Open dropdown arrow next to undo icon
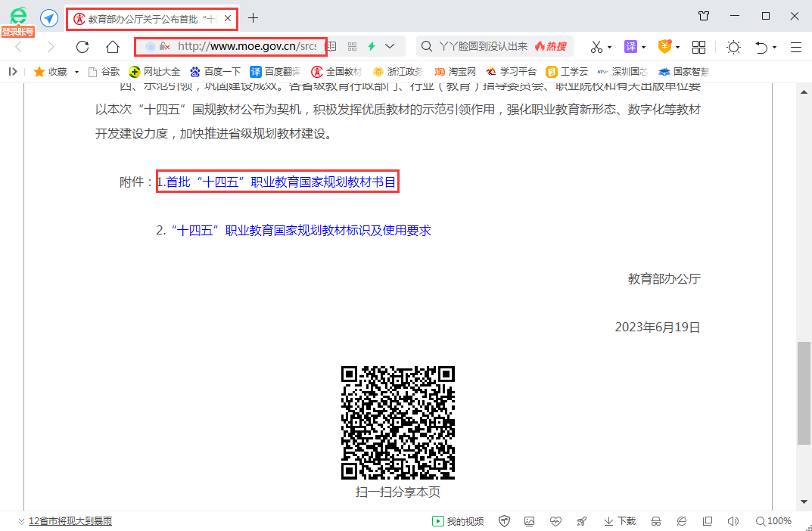Screen dimensions: 812x531 (x=774, y=47)
